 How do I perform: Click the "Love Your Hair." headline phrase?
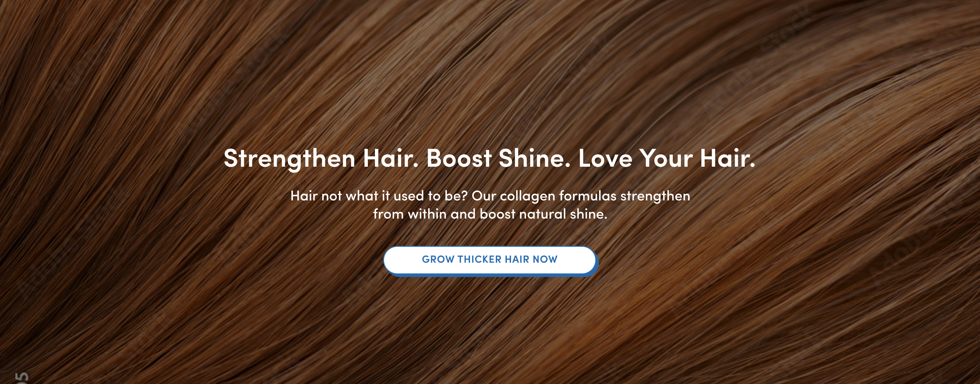tap(667, 158)
